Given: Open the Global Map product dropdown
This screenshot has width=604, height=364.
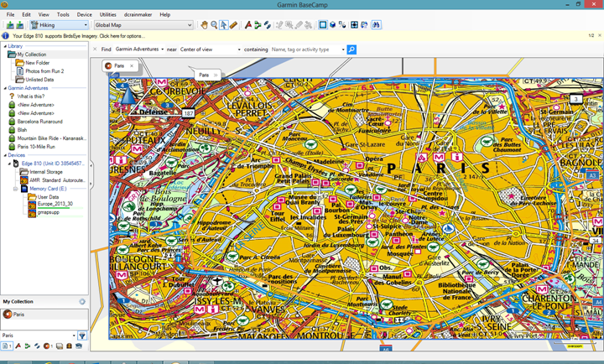Looking at the screenshot, I should point(143,25).
